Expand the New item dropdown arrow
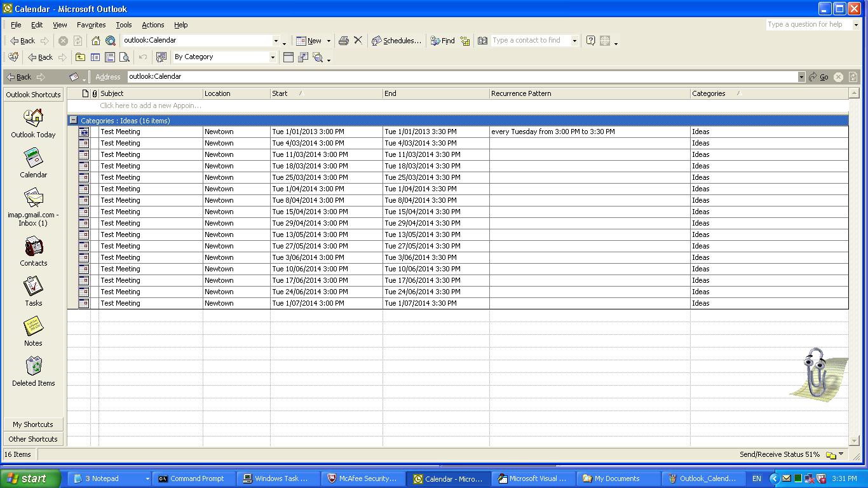Screen dimensions: 868x488 [329, 41]
